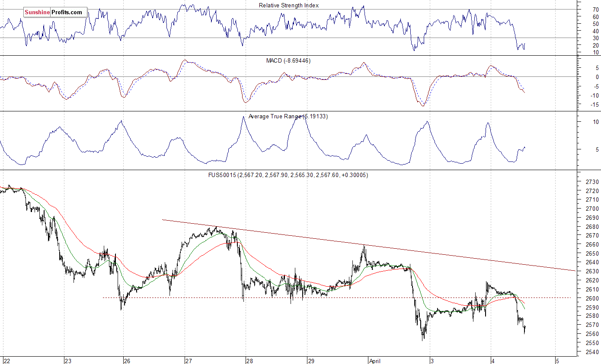
Task: Click RSI axis label 50
Action: pyautogui.click(x=596, y=23)
